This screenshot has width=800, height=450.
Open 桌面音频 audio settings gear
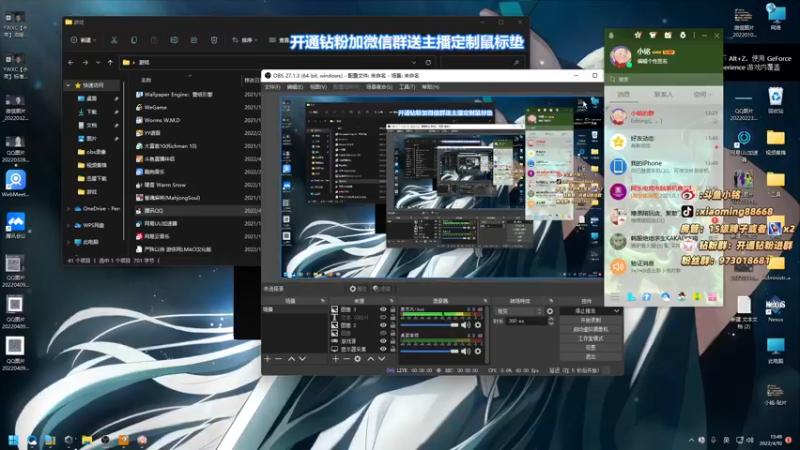coord(478,351)
